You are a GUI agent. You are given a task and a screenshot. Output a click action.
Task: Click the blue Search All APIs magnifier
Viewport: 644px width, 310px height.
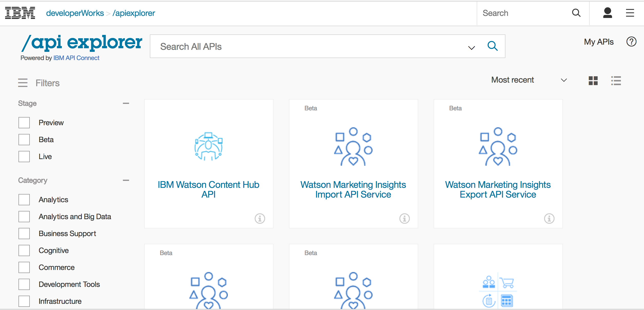click(x=493, y=46)
